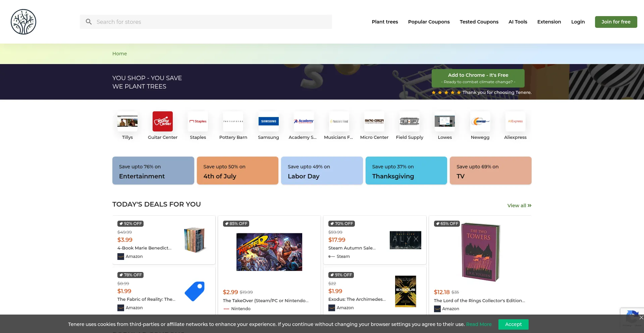Focus the Search for stores field
Screen dimensions: 644x333
(211, 22)
